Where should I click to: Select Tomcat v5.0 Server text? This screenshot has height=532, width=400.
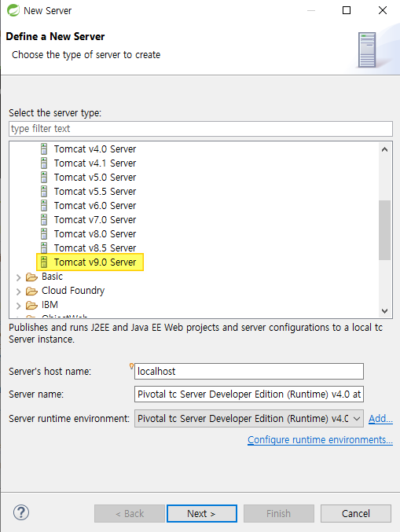(x=95, y=178)
